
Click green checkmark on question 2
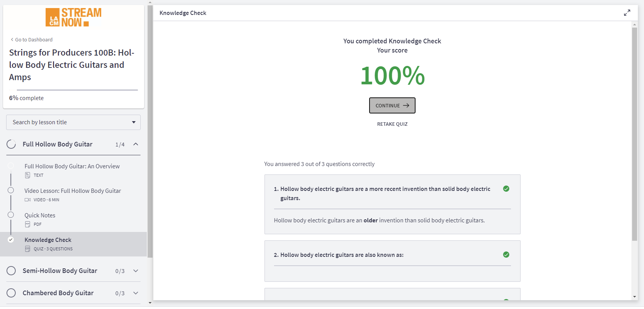[506, 255]
